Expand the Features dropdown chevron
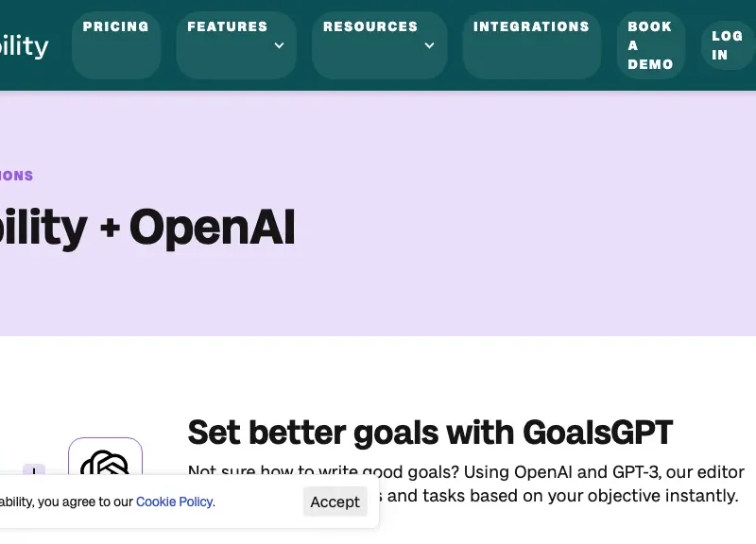 (x=279, y=45)
